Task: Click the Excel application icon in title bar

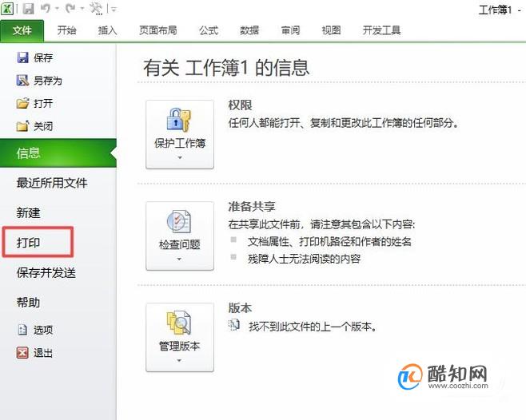Action: click(x=7, y=8)
